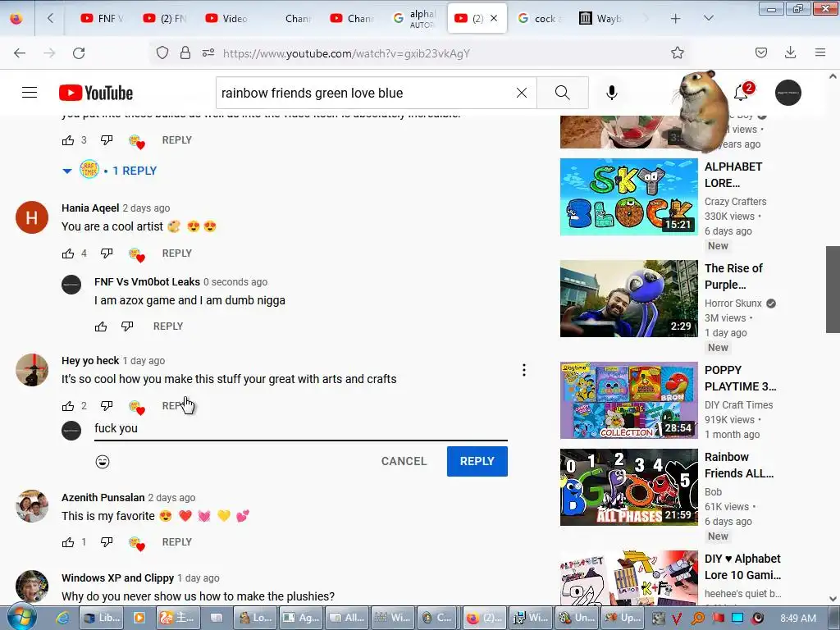
Task: Click the magnifying glass search button
Action: point(563,93)
